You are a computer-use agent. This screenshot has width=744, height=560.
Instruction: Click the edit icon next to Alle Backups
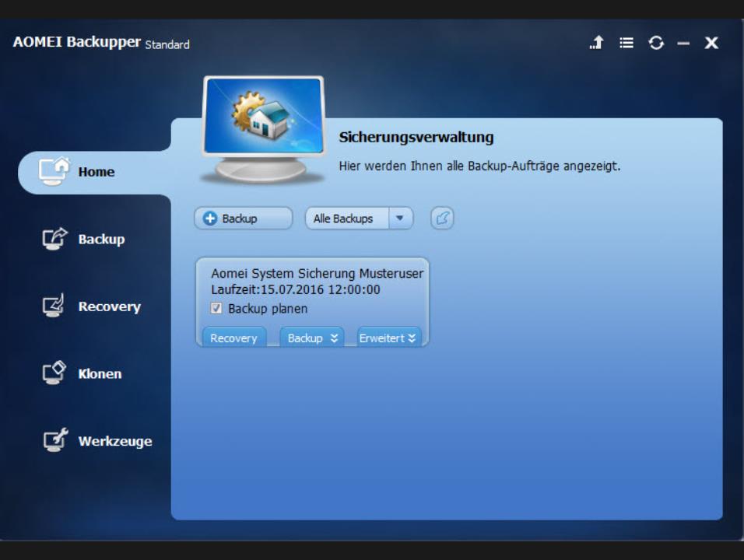click(442, 219)
